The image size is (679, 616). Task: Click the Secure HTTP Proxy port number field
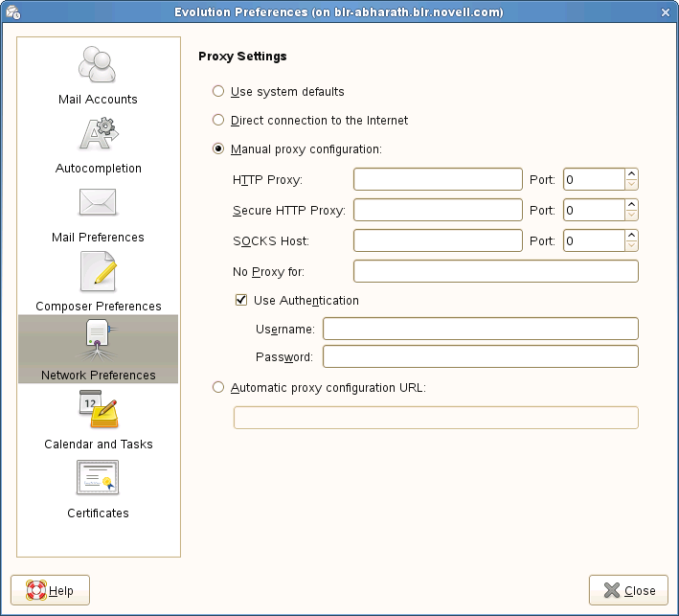pos(594,210)
